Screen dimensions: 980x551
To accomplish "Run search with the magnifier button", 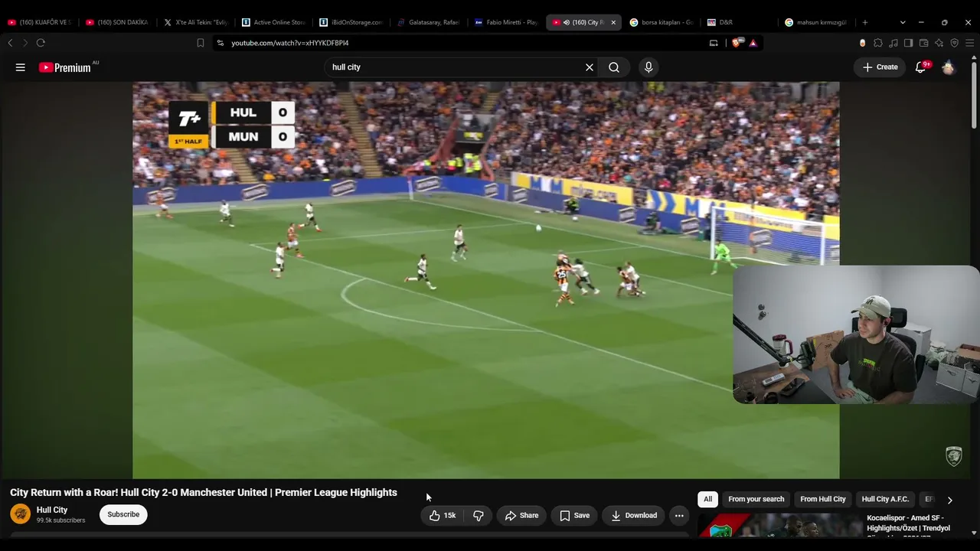I will [x=614, y=67].
